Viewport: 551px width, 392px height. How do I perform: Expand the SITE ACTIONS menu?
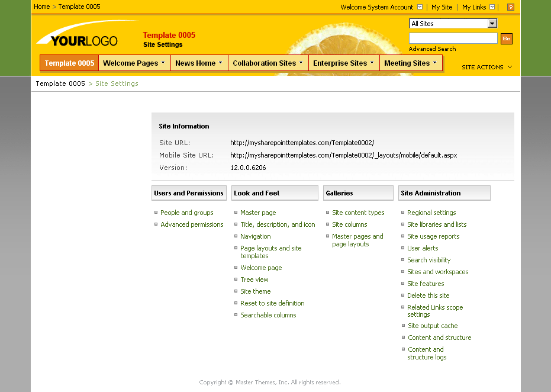(x=485, y=67)
